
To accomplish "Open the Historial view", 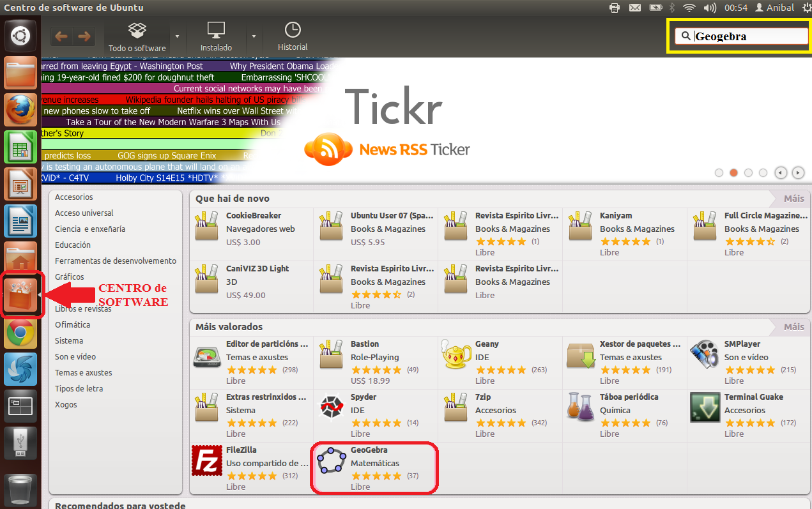I will point(293,36).
